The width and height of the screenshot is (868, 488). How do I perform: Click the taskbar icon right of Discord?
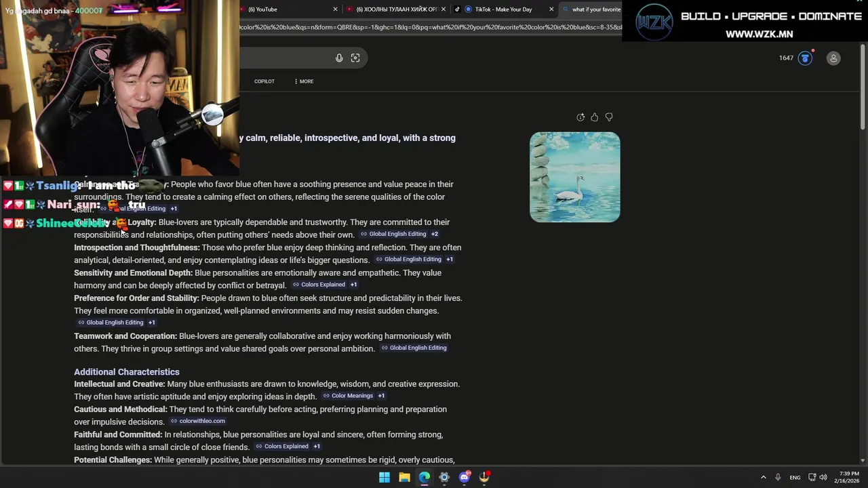pos(484,477)
